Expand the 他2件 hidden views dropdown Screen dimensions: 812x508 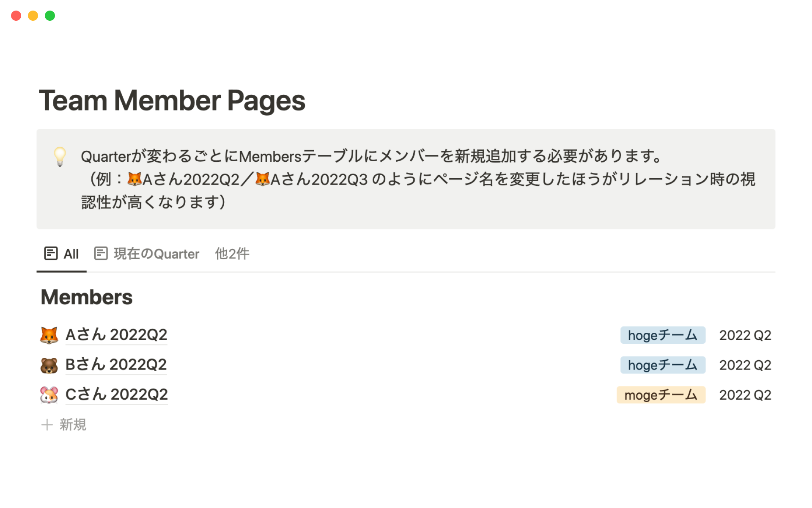232,254
